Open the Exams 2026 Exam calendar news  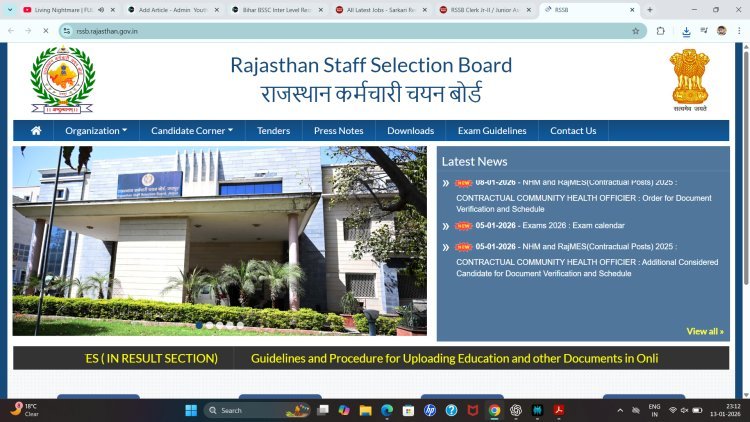point(549,225)
